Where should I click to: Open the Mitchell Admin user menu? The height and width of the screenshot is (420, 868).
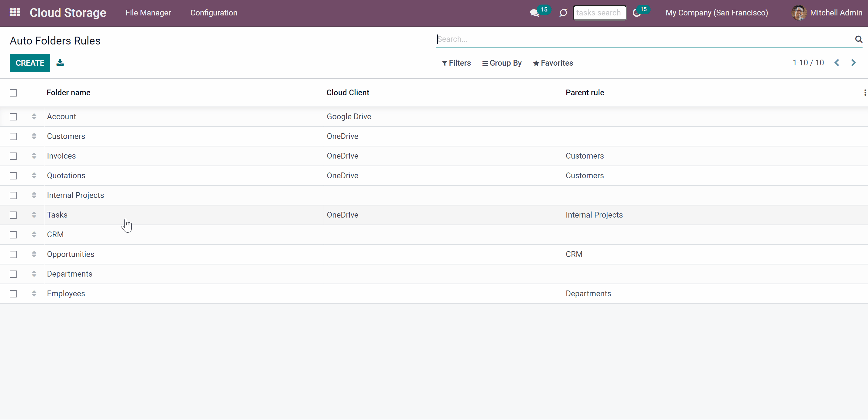827,13
